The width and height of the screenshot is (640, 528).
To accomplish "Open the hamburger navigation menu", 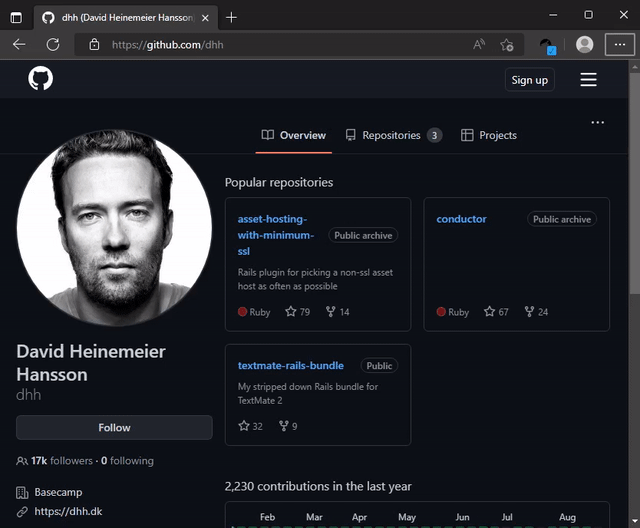I will pos(588,80).
